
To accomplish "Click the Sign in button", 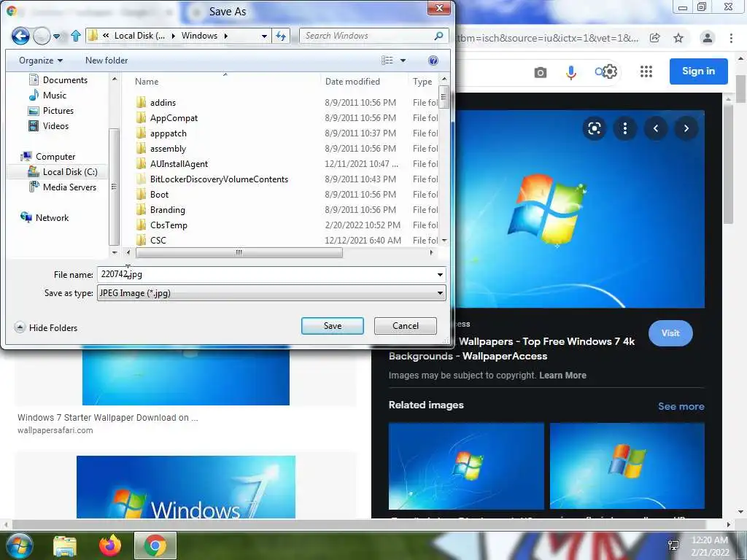I will click(x=698, y=71).
